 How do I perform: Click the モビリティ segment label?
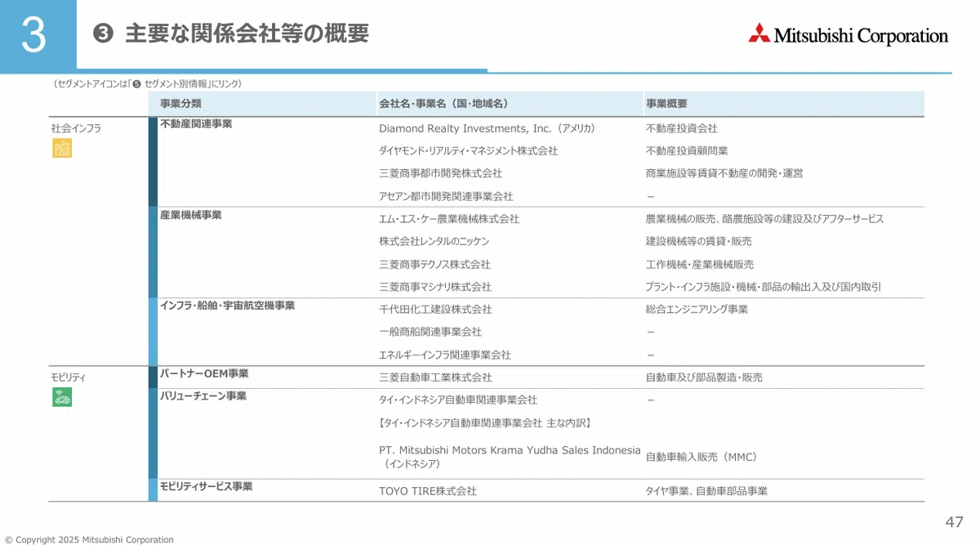(69, 377)
